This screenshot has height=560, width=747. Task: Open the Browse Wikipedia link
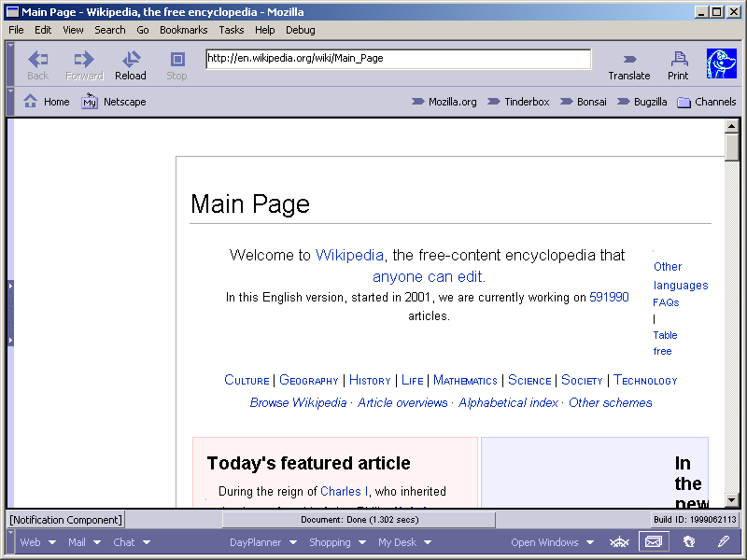298,402
